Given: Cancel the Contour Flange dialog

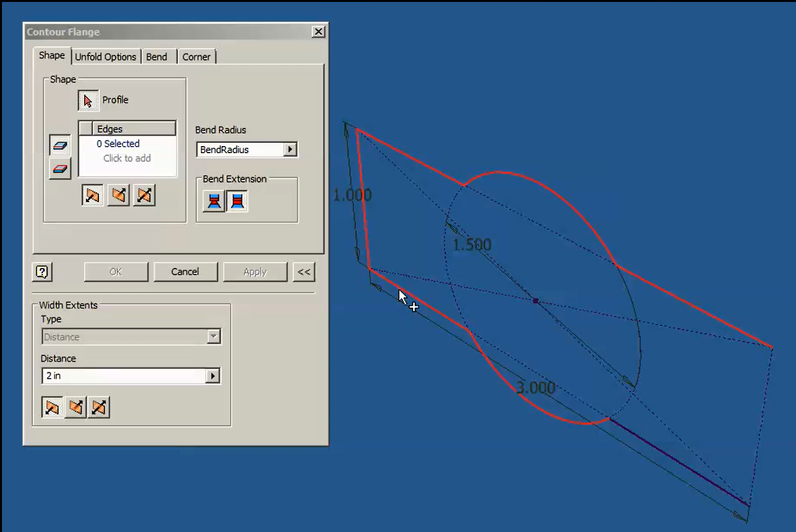Looking at the screenshot, I should [186, 272].
